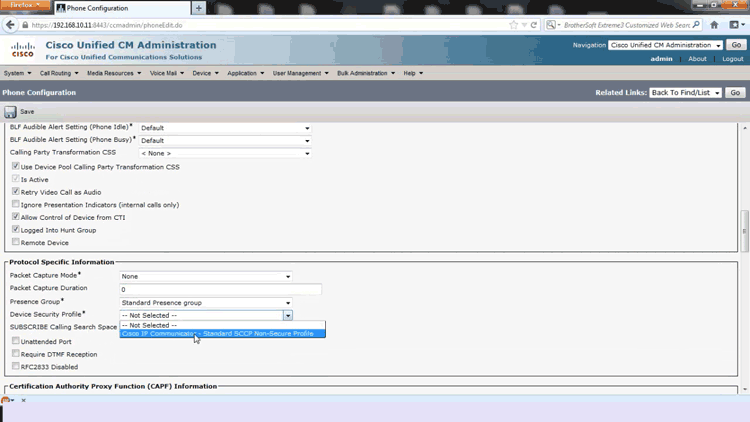Click Go button next to Navigation
Image resolution: width=750 pixels, height=422 pixels.
[736, 45]
